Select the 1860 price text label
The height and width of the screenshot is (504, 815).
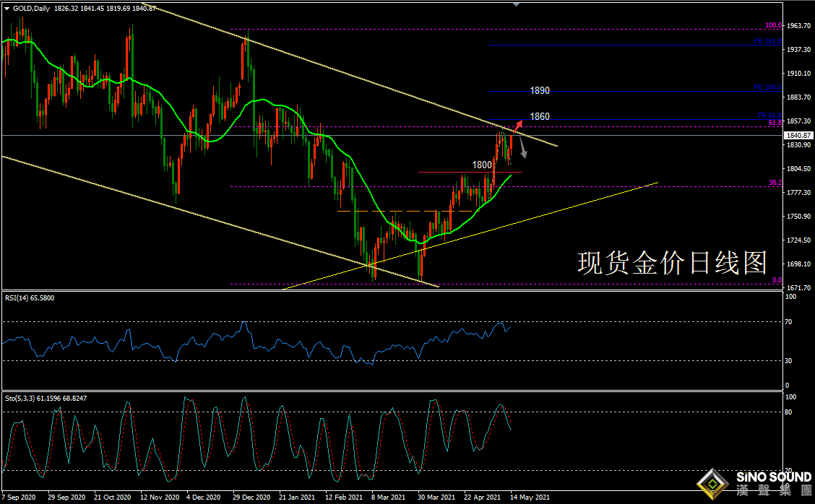[x=540, y=116]
